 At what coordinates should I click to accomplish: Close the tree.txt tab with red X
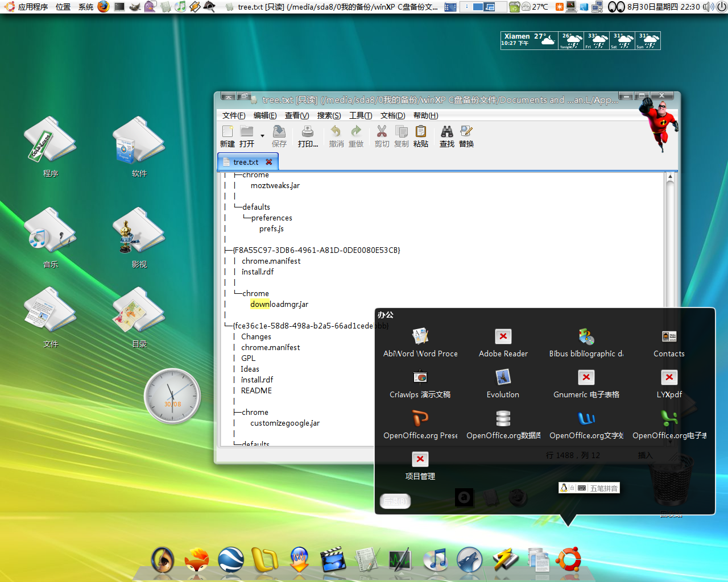click(269, 162)
